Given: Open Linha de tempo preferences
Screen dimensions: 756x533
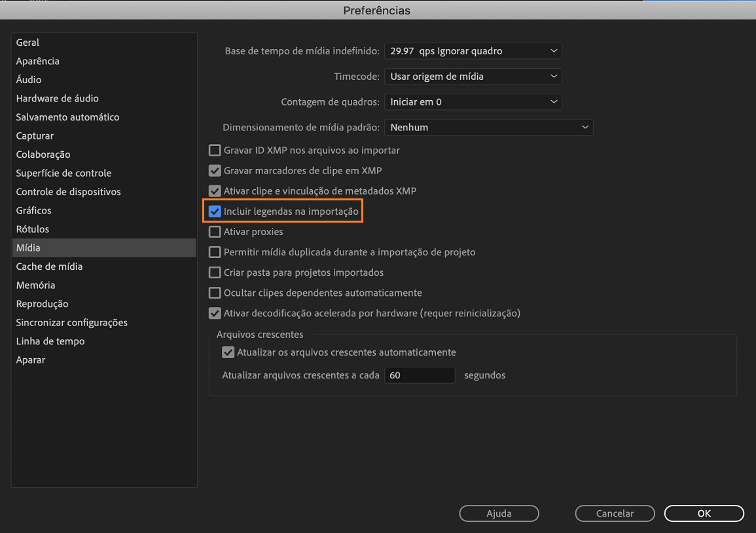Looking at the screenshot, I should pos(49,340).
